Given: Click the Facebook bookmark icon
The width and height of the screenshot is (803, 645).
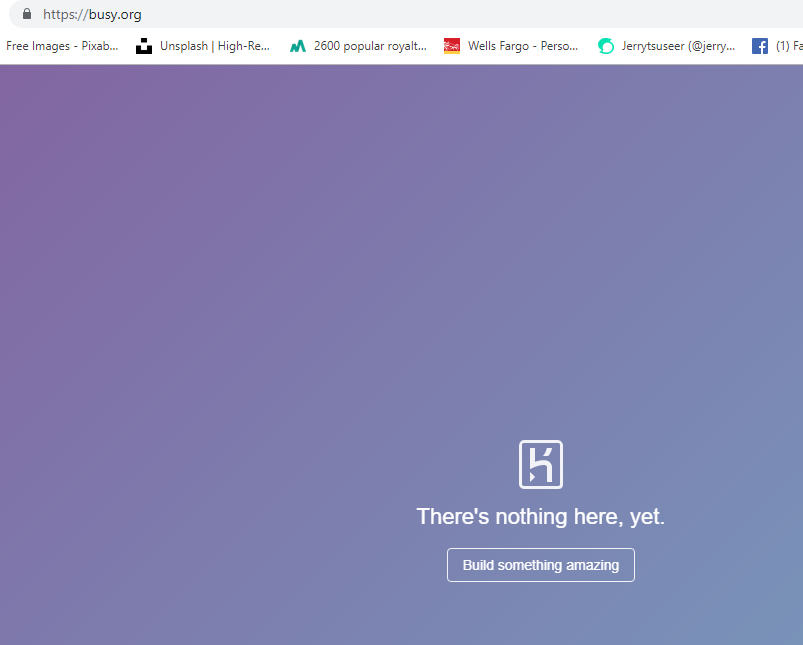Looking at the screenshot, I should tap(760, 46).
